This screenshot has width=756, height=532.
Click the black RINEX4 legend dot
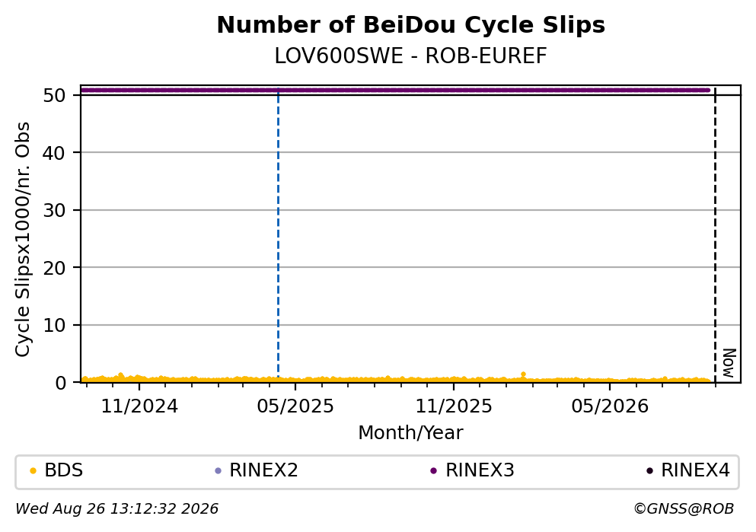(649, 471)
